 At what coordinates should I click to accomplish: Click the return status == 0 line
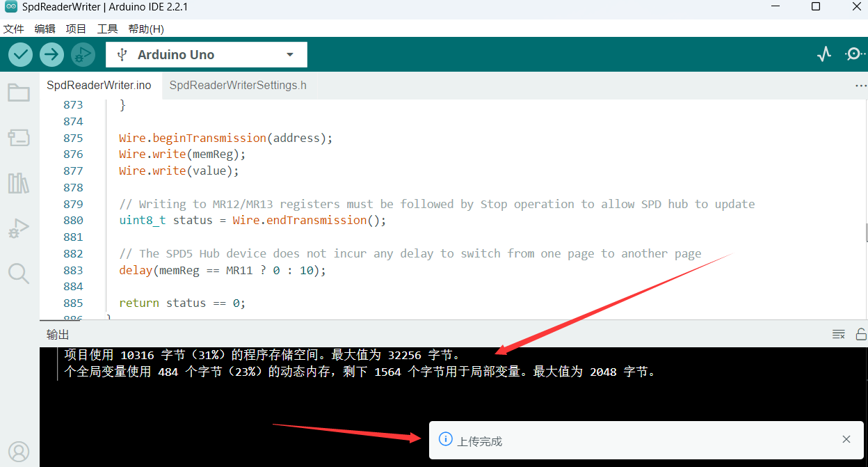182,303
